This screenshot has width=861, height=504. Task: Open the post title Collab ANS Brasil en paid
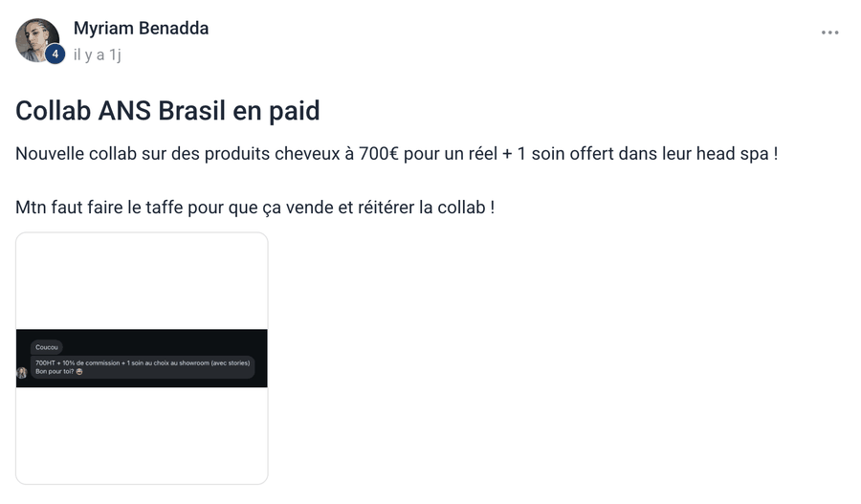[x=167, y=111]
